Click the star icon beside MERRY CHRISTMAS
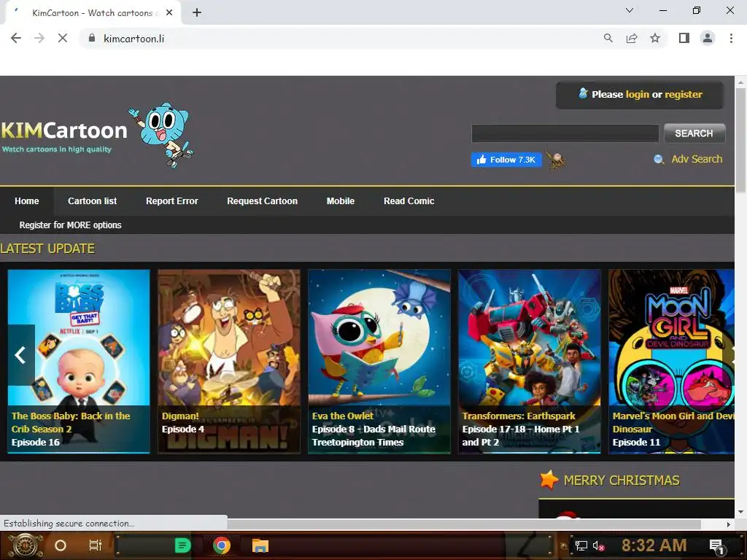The width and height of the screenshot is (747, 560). click(549, 480)
